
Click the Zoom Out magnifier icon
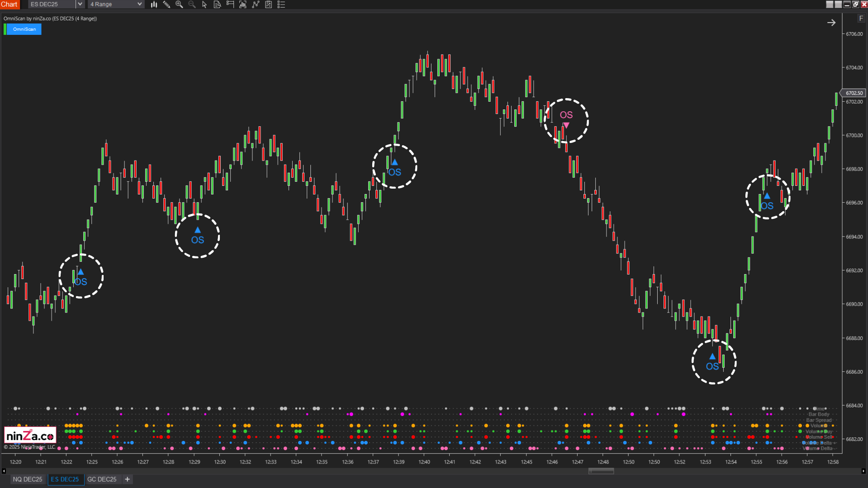point(192,5)
